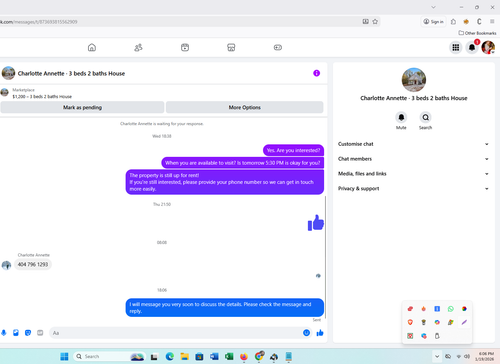Open WhatsApp icon in tray overflow popup
Screen dimensions: 500x364
tap(451, 309)
